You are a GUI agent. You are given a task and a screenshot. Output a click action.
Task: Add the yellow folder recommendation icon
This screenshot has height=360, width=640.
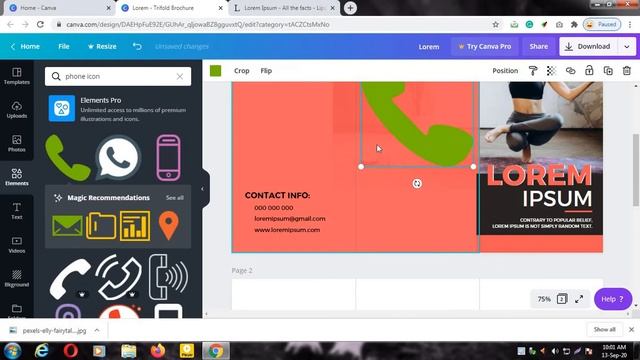[x=101, y=226]
